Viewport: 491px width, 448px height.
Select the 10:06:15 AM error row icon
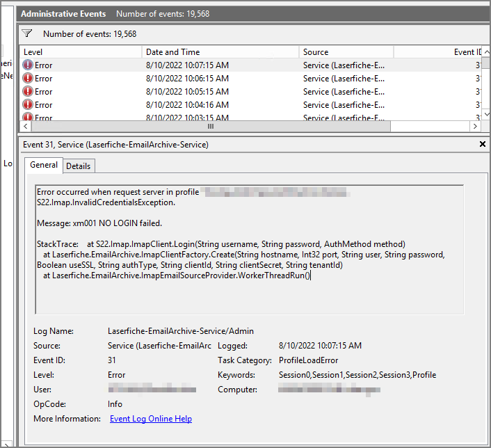tap(28, 78)
